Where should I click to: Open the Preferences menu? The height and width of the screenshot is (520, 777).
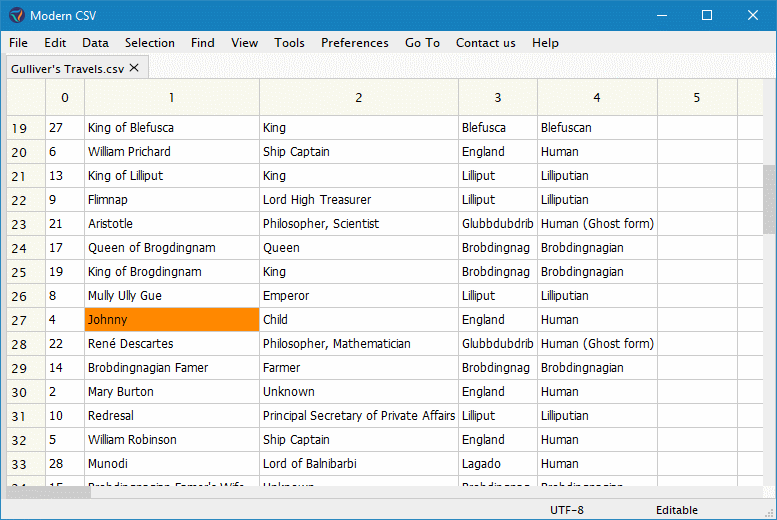(x=355, y=43)
